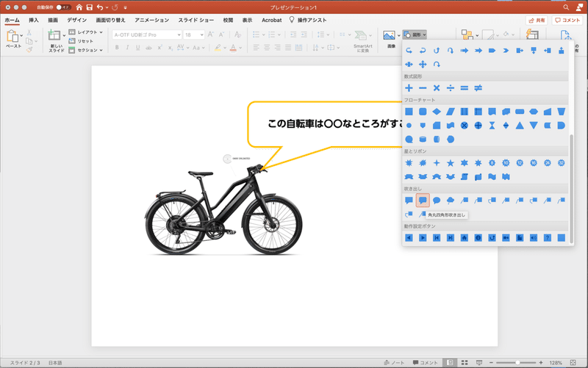Toggle the AutoSave switch

(63, 7)
